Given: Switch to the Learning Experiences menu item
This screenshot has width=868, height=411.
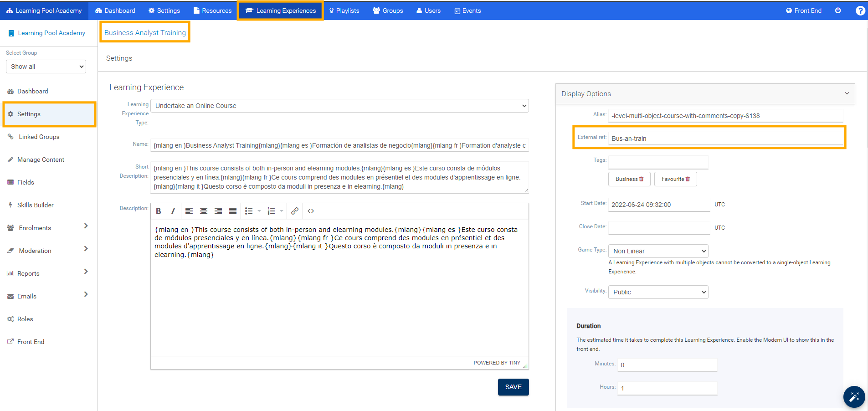Looking at the screenshot, I should pyautogui.click(x=280, y=10).
